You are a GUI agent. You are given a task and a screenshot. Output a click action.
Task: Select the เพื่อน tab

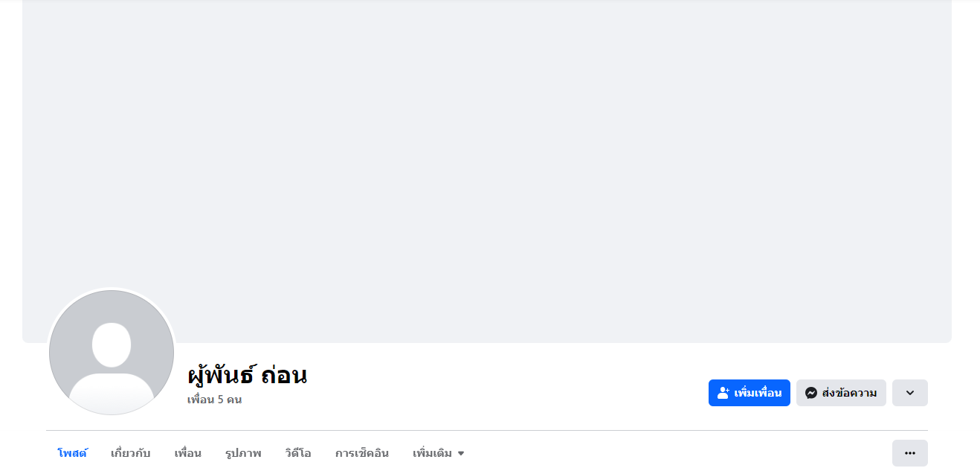tap(188, 453)
